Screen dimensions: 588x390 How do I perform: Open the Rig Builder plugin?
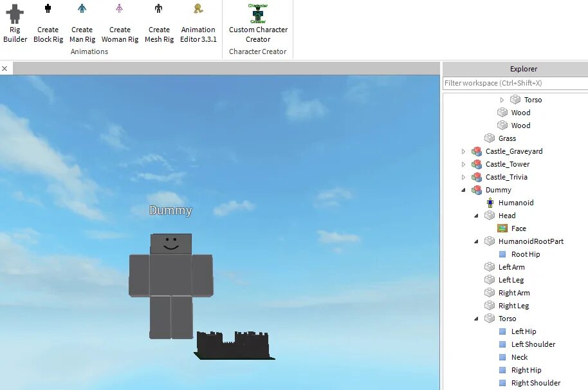click(15, 23)
